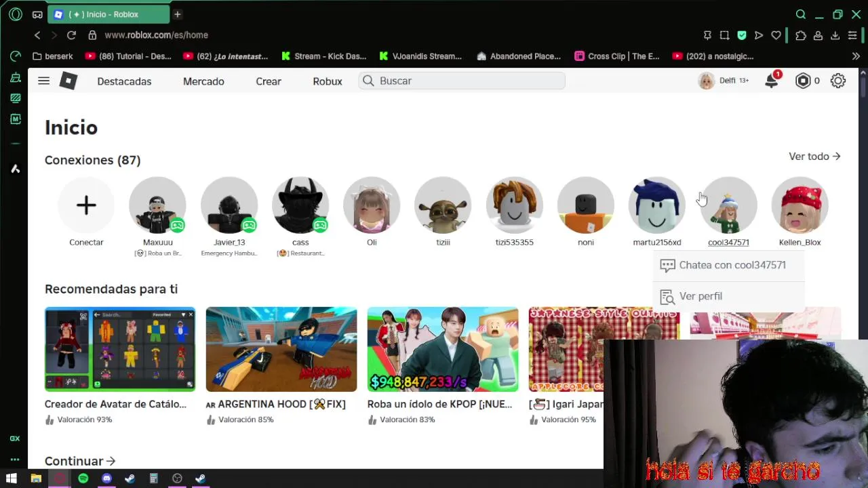Go back using the browser back arrow
Viewport: 868px width, 488px height.
(x=37, y=35)
